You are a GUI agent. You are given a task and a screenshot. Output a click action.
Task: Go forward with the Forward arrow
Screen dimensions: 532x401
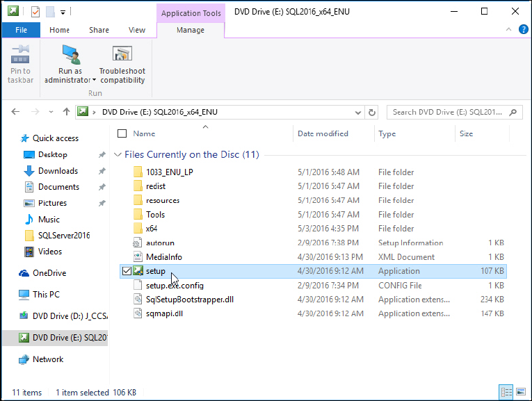[35, 111]
